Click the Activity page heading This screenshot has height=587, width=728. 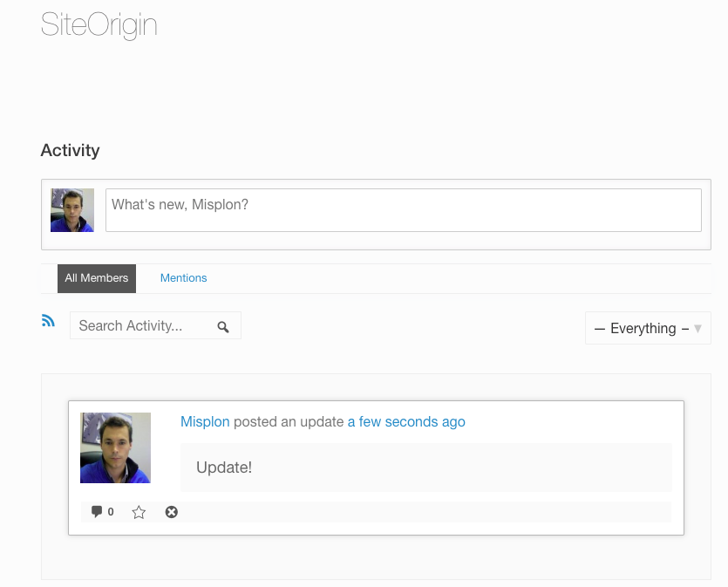click(70, 151)
